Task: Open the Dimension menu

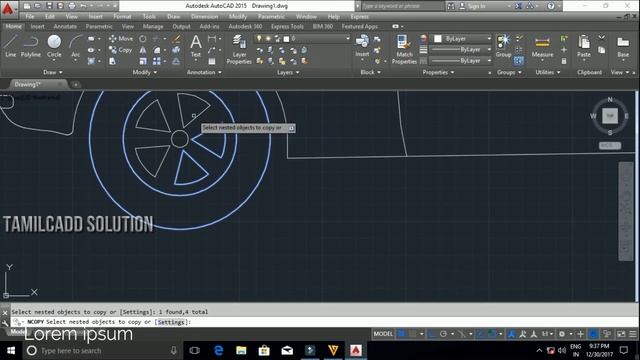Action: pos(204,17)
